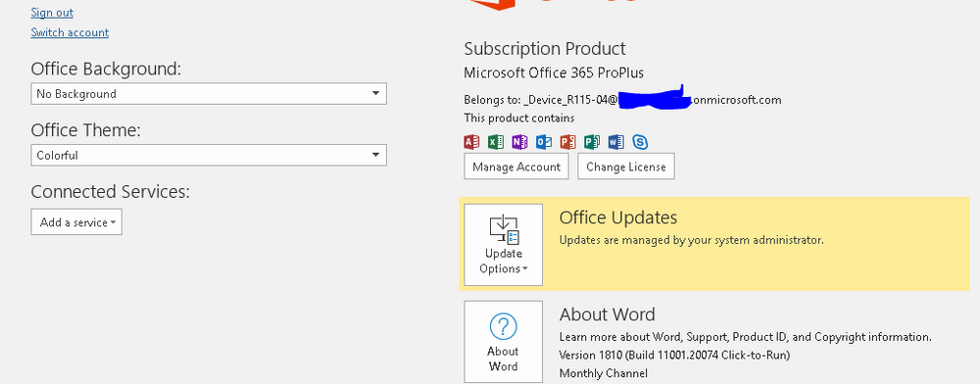Click the Outlook app icon

tap(544, 142)
